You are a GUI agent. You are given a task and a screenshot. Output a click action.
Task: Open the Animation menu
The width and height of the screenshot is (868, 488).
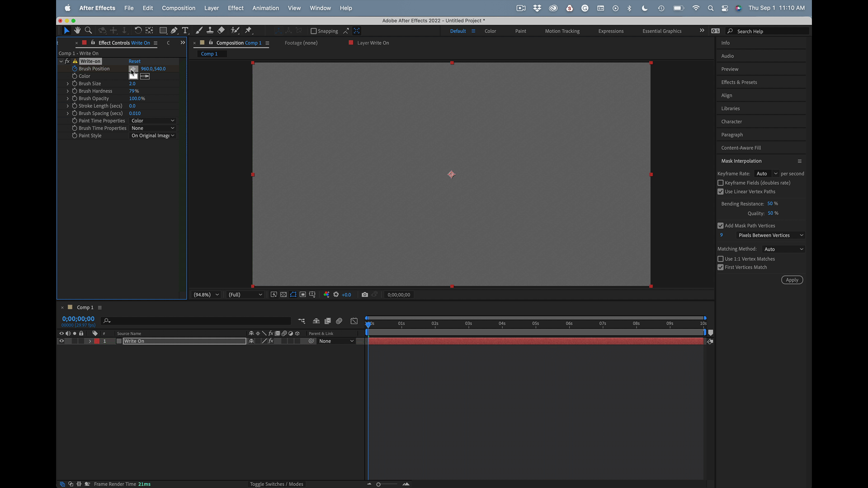click(265, 8)
